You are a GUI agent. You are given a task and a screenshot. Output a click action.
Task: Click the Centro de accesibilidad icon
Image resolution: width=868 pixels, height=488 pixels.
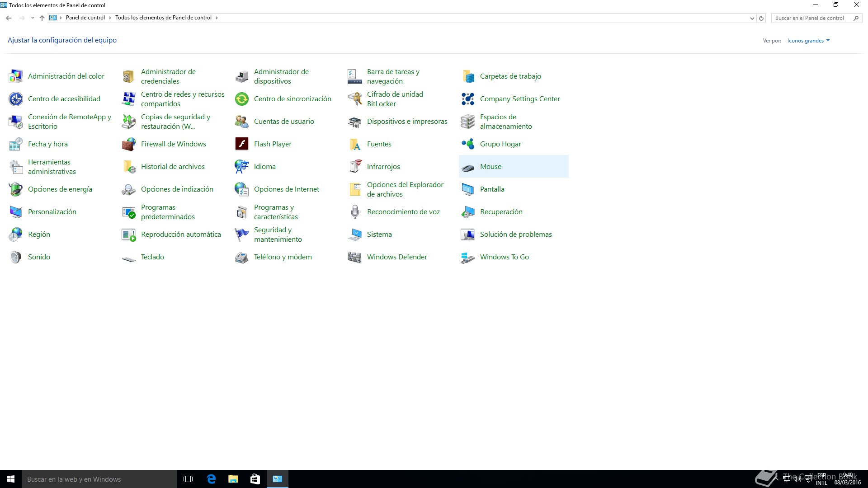16,99
